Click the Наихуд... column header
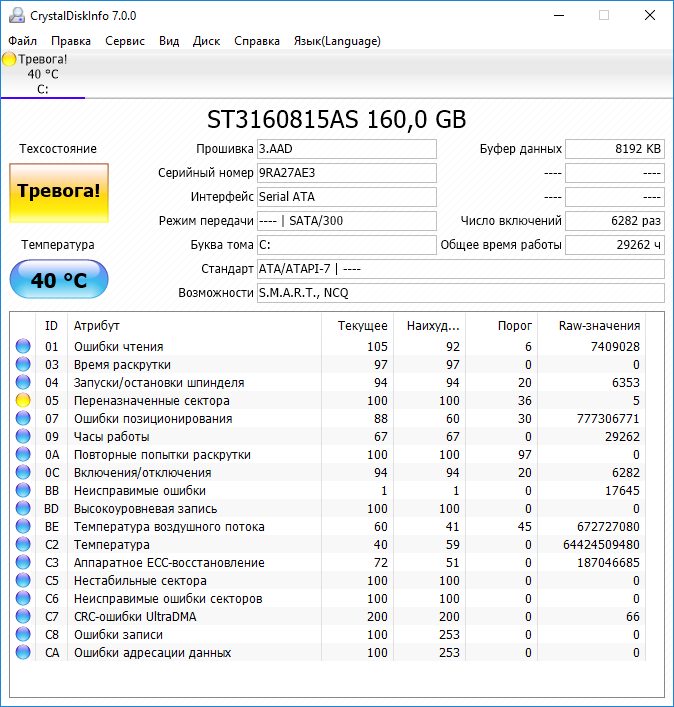This screenshot has height=707, width=674. click(430, 326)
